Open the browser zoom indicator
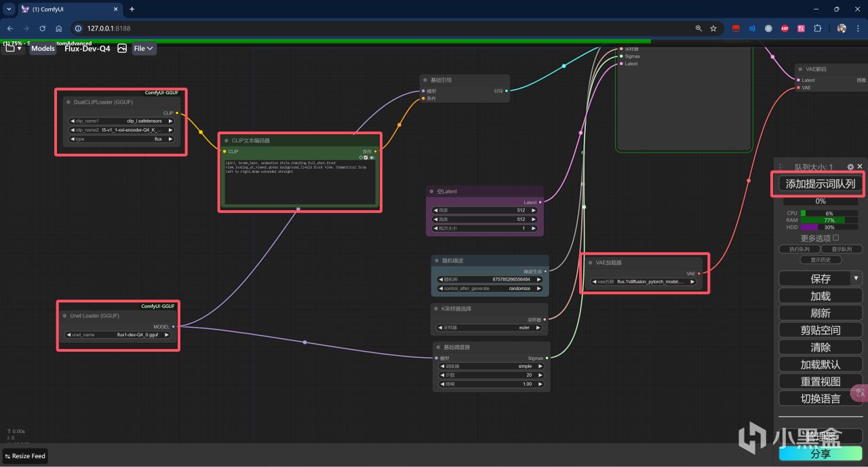This screenshot has height=467, width=868. pyautogui.click(x=698, y=28)
